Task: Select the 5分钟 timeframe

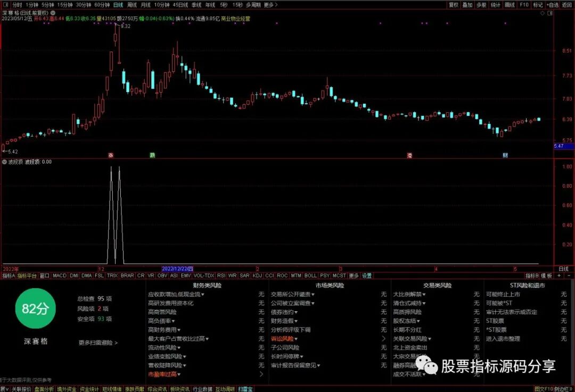Action: coord(48,5)
